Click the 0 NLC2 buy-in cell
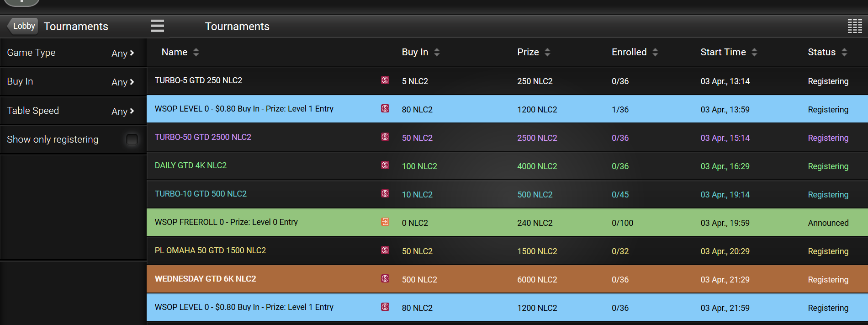This screenshot has height=325, width=868. pos(415,223)
